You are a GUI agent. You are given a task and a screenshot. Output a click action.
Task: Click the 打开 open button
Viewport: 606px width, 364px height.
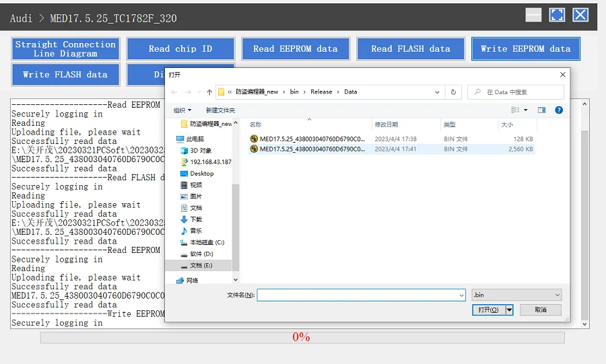(489, 310)
